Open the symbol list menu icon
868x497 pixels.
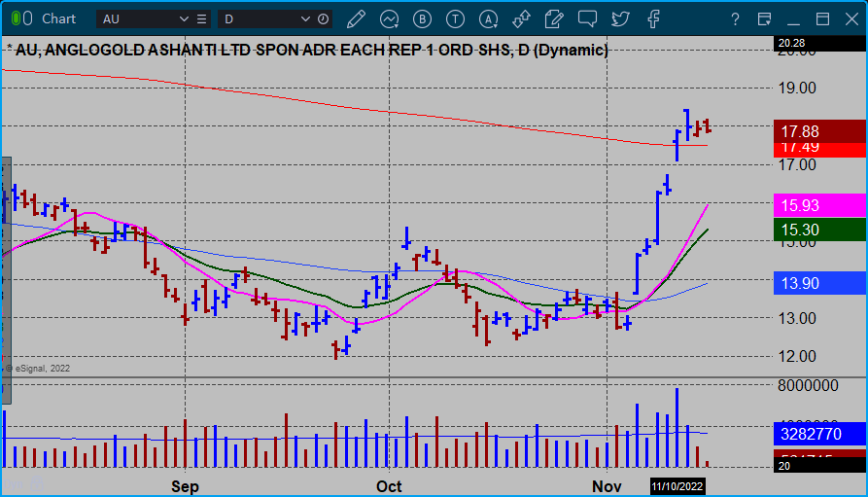[x=201, y=19]
